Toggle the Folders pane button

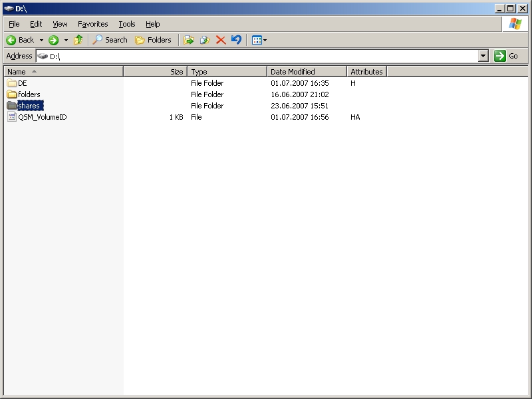[x=153, y=40]
